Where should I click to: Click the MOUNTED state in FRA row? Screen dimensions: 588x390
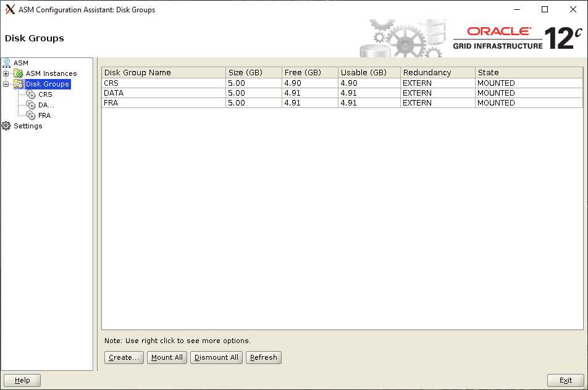click(529, 102)
